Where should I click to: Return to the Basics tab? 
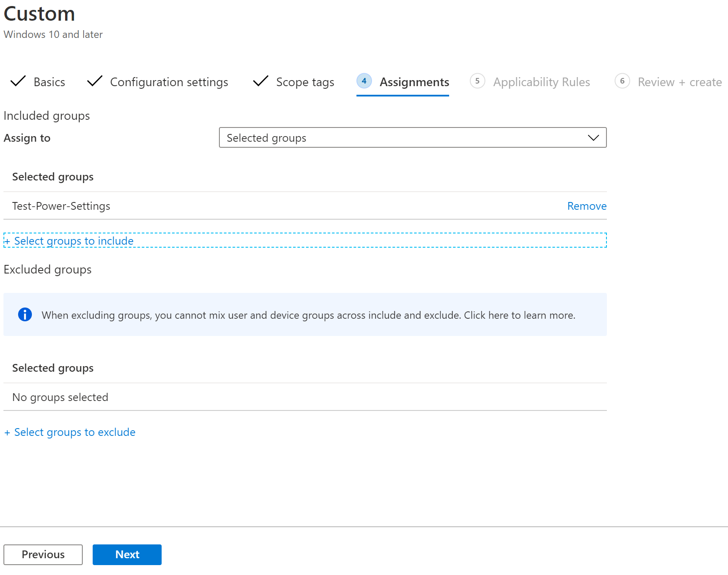[x=49, y=82]
